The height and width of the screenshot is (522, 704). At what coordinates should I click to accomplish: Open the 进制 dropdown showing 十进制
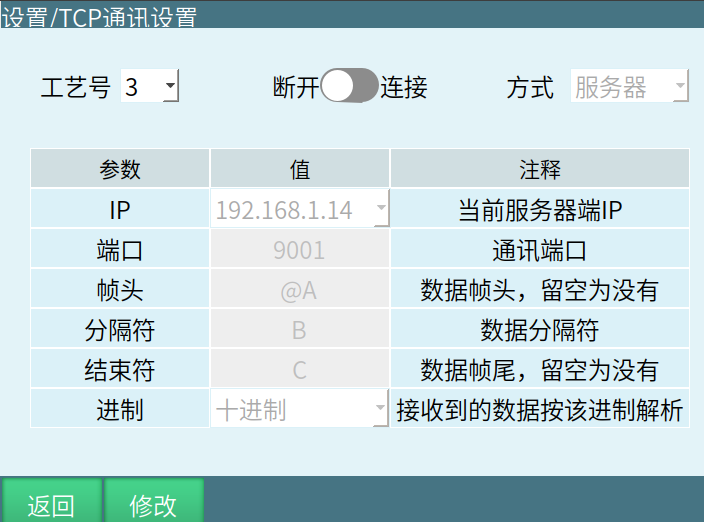pyautogui.click(x=299, y=408)
